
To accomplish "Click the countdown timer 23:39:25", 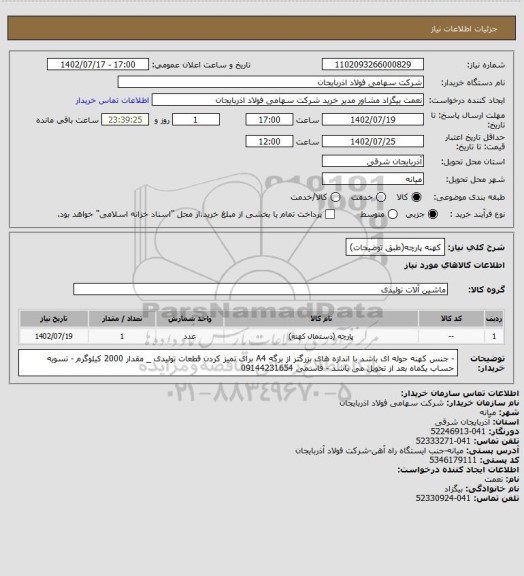I will (x=125, y=120).
